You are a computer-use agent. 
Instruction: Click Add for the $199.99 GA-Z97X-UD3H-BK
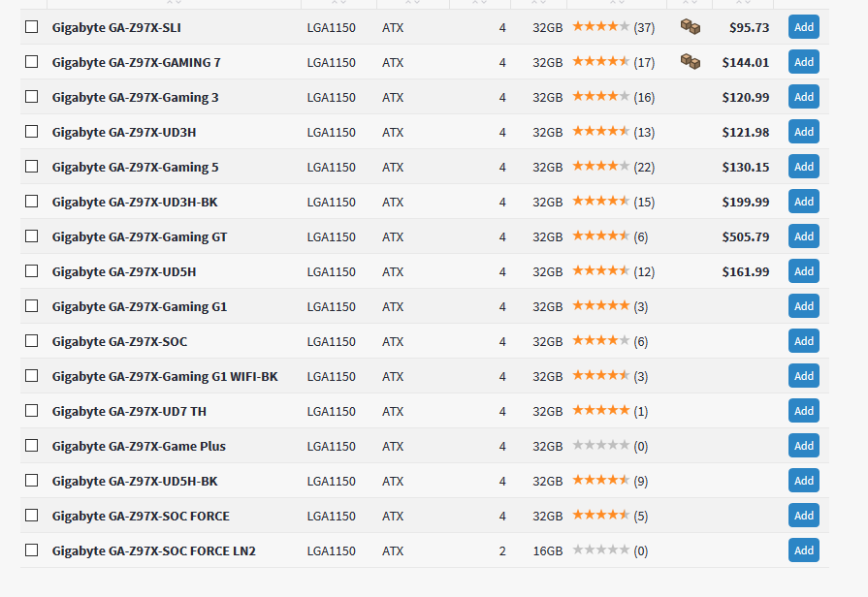[804, 201]
